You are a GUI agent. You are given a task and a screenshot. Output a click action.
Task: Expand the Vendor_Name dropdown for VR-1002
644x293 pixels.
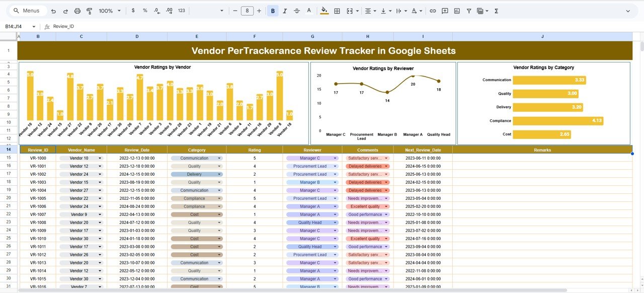pos(99,174)
